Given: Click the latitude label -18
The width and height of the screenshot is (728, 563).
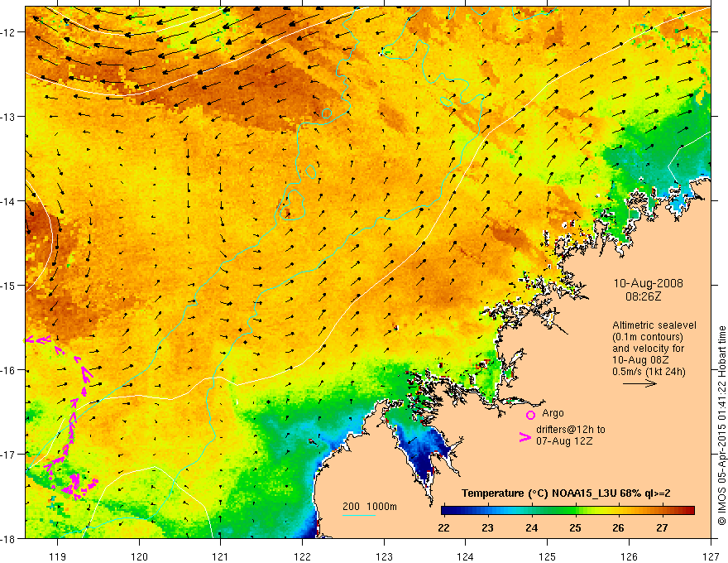Looking at the screenshot, I should 9,538.
